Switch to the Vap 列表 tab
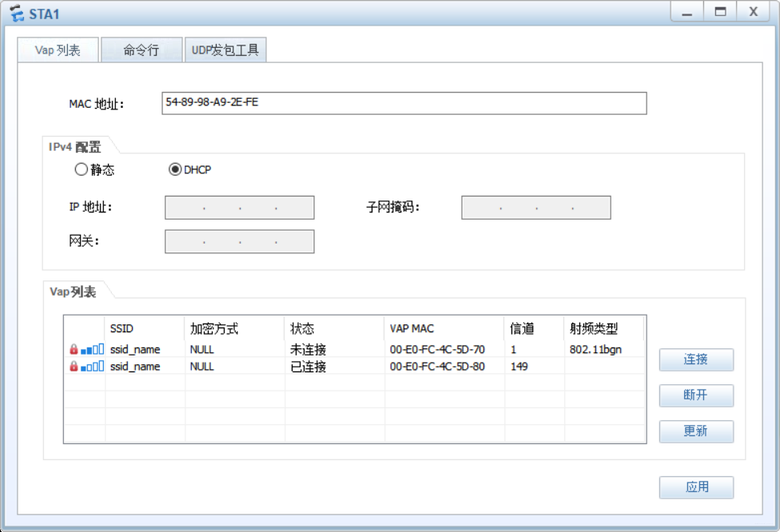 point(57,49)
